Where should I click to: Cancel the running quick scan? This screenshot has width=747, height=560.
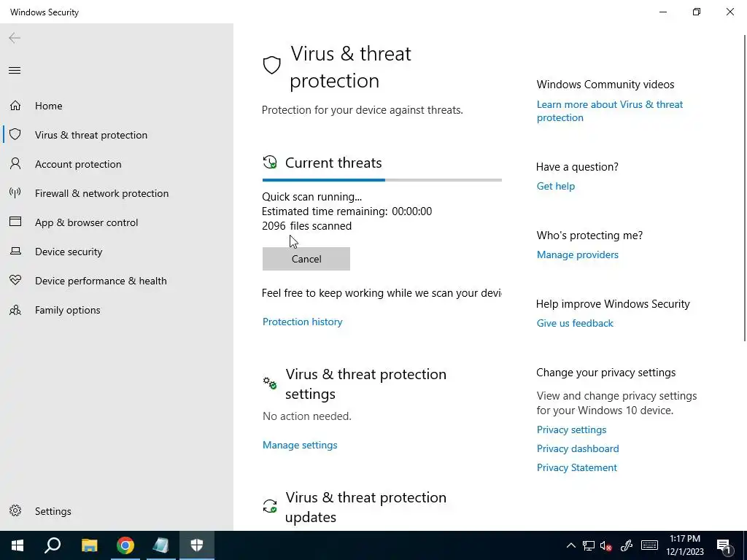(306, 259)
